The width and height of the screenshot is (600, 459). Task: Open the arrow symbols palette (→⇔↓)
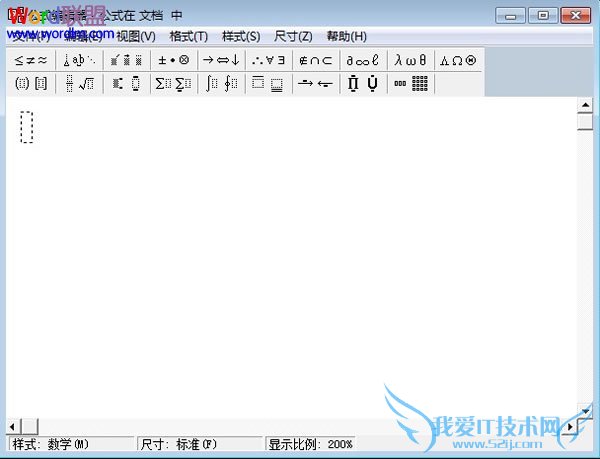[x=222, y=60]
